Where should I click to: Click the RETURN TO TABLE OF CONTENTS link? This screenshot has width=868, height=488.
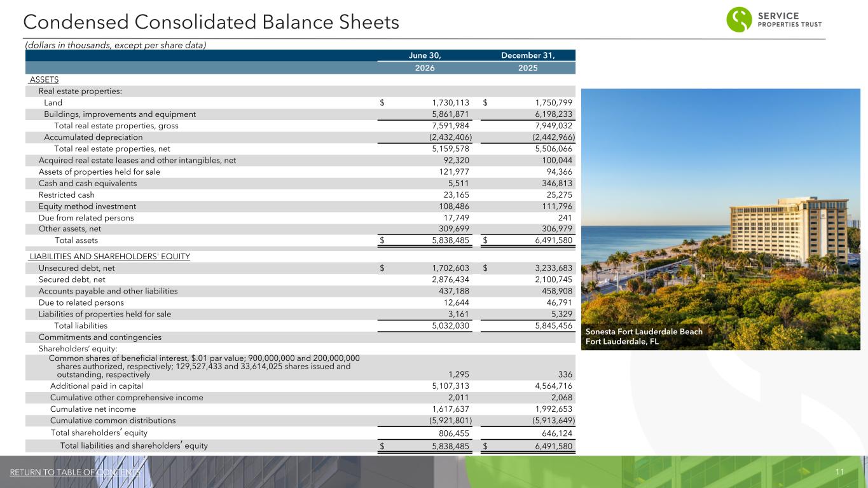[75, 472]
